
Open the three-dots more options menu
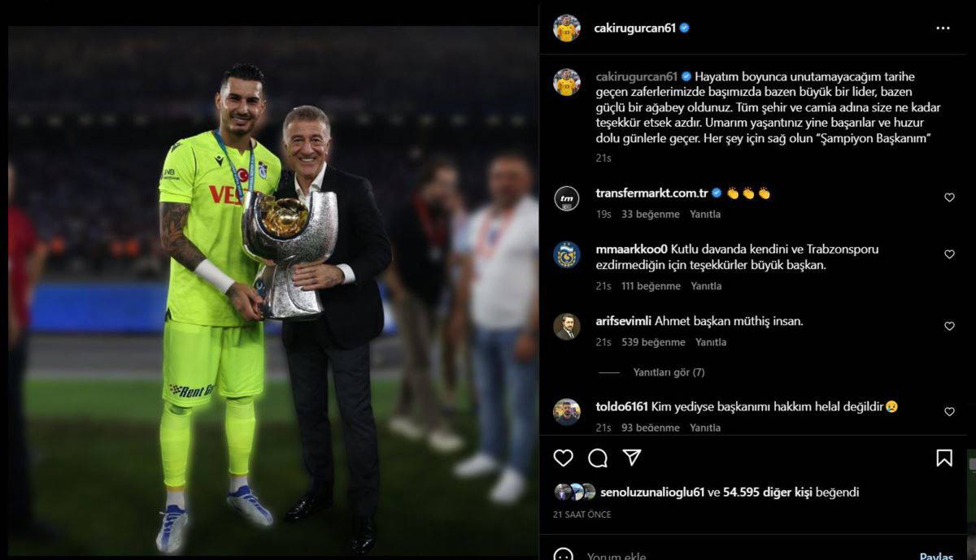pos(943,28)
